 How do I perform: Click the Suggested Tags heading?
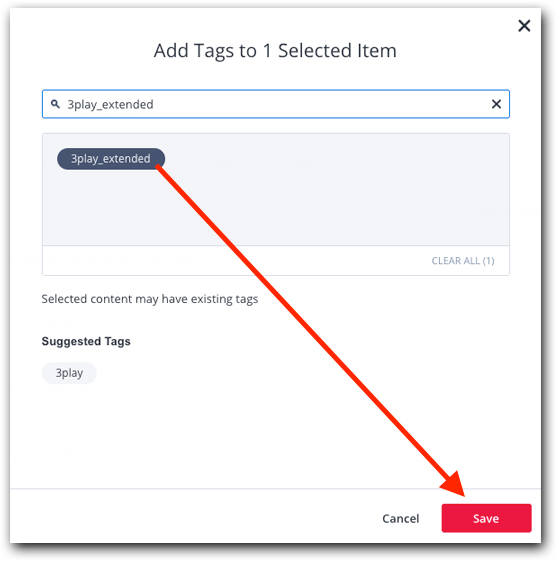pyautogui.click(x=86, y=341)
